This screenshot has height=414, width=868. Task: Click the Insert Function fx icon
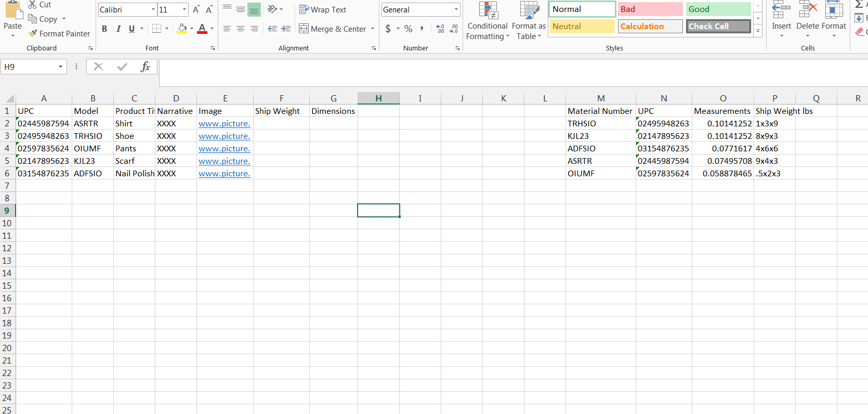(x=145, y=67)
